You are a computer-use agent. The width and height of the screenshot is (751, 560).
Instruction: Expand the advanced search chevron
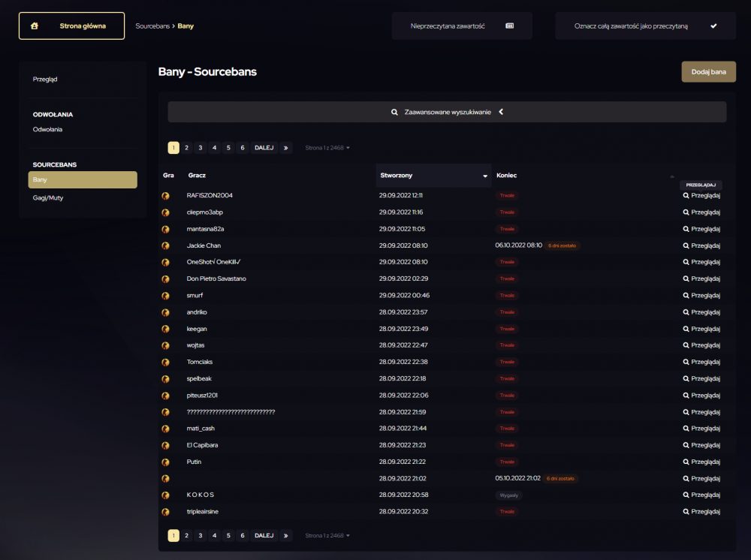[x=501, y=112]
